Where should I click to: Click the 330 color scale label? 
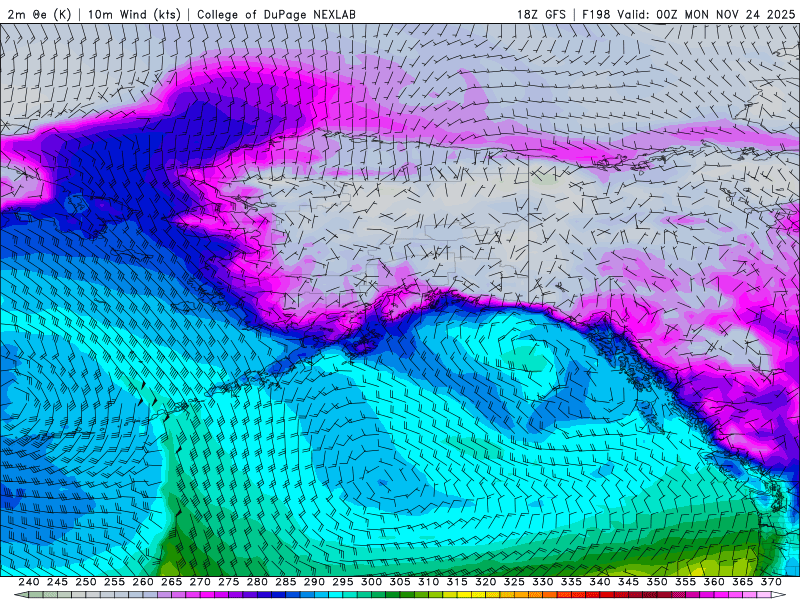(x=543, y=582)
